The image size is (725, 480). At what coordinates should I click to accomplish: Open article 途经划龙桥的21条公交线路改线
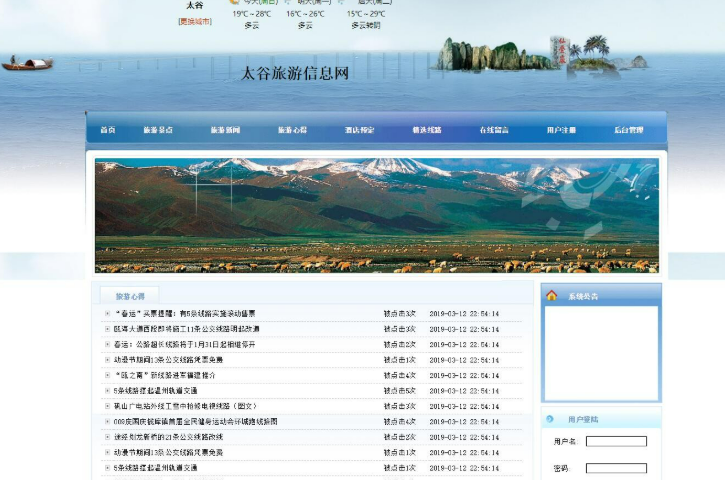coord(168,437)
